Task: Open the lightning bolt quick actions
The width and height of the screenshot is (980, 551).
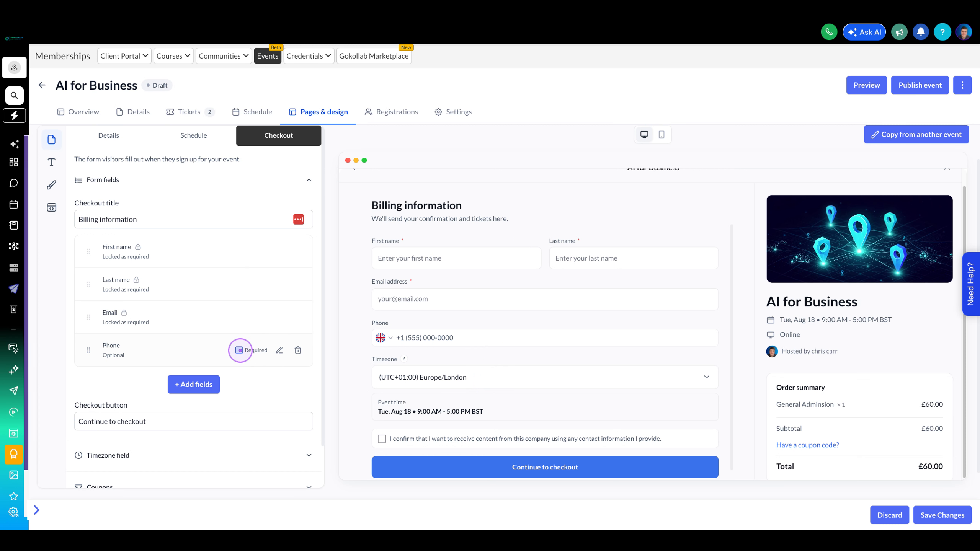Action: 14,116
